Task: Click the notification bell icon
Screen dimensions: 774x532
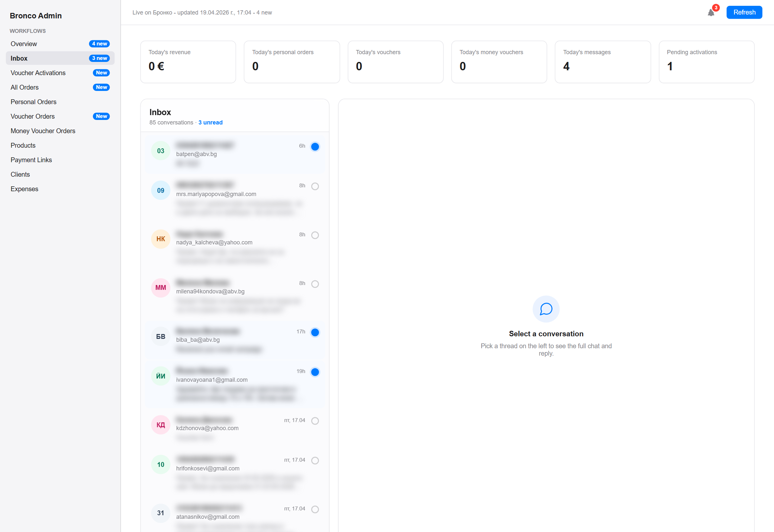Action: pos(711,12)
